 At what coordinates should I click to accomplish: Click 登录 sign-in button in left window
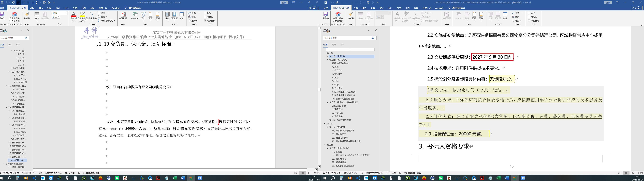tap(284, 3)
